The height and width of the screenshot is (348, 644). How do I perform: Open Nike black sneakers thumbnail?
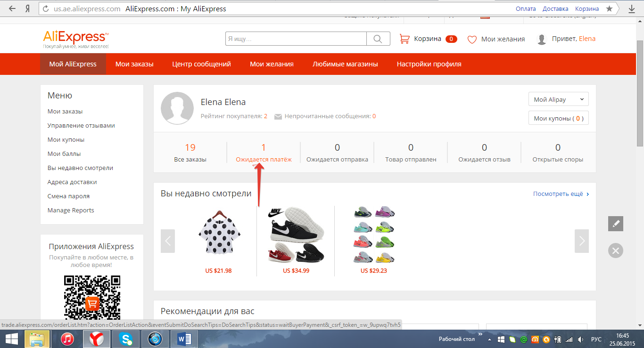pos(296,235)
